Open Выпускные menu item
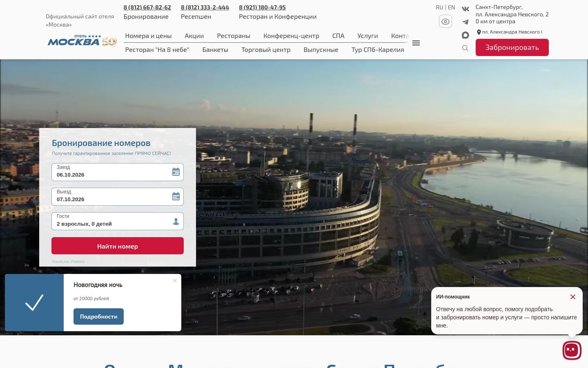The image size is (588, 368). [x=321, y=49]
